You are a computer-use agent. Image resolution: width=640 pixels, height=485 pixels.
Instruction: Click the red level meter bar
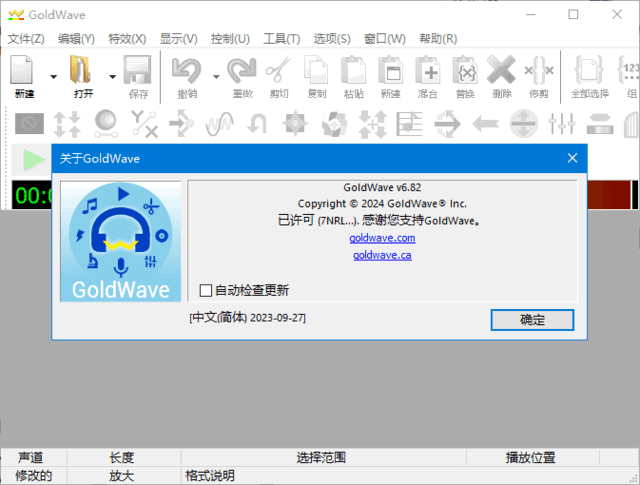click(x=609, y=195)
